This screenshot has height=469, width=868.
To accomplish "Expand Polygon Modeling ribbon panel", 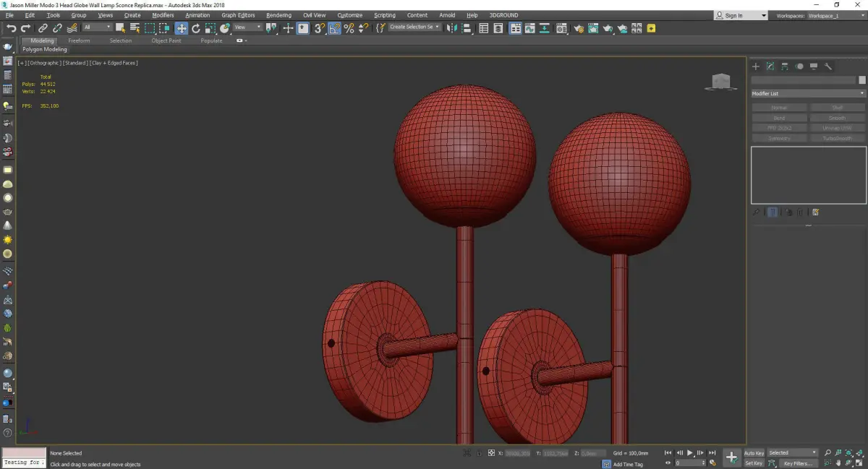I will (x=45, y=50).
